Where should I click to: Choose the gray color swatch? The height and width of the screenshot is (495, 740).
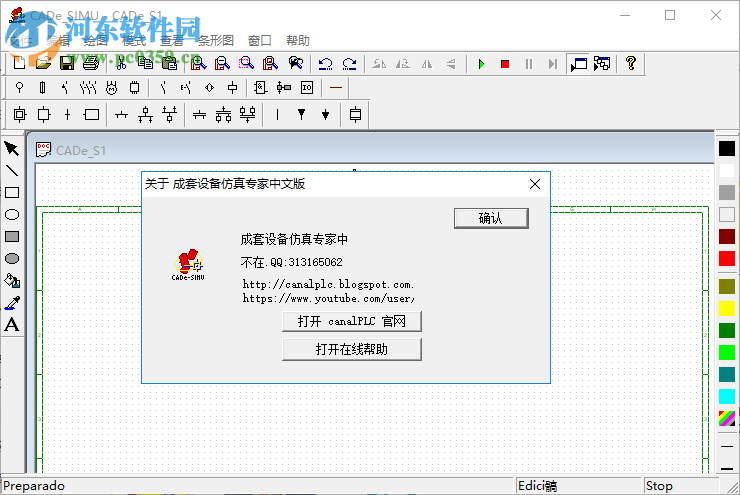(x=727, y=193)
